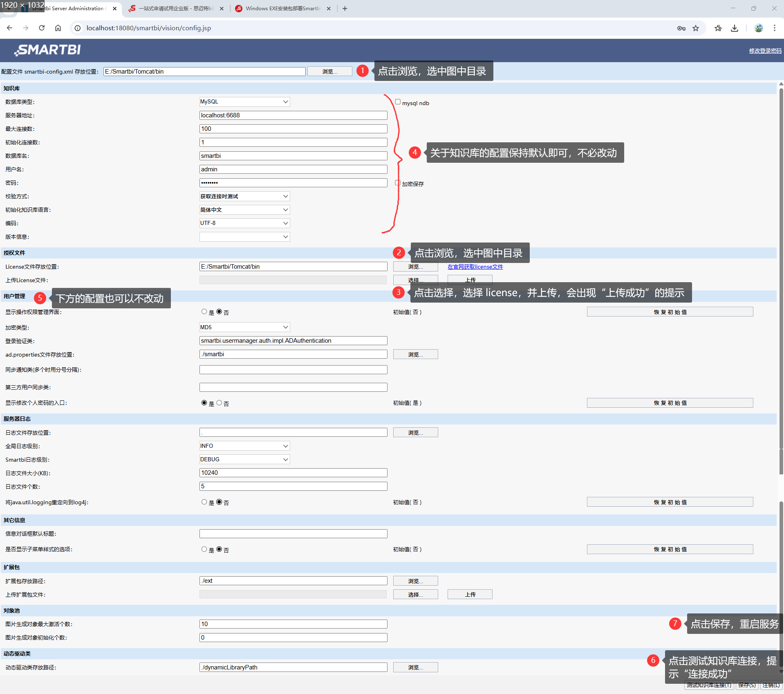Select 否 for 显示修改个人密码的入口
The height and width of the screenshot is (694, 784).
pos(219,403)
